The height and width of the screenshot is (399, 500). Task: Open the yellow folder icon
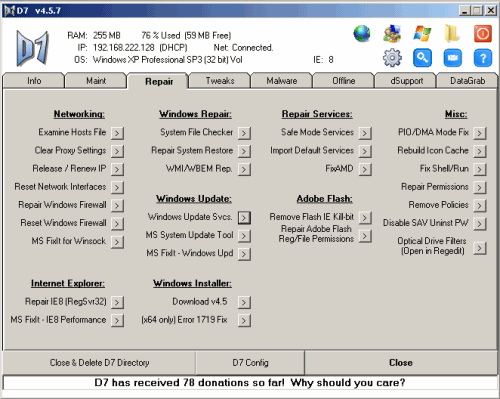452,34
